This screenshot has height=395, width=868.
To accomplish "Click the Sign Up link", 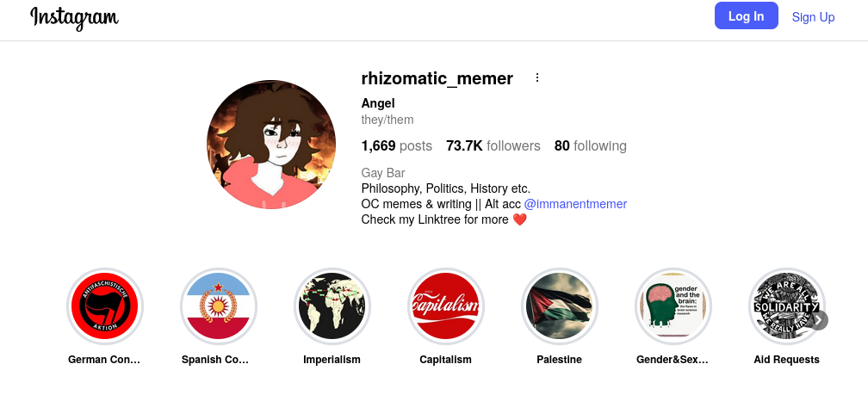I will pyautogui.click(x=813, y=17).
